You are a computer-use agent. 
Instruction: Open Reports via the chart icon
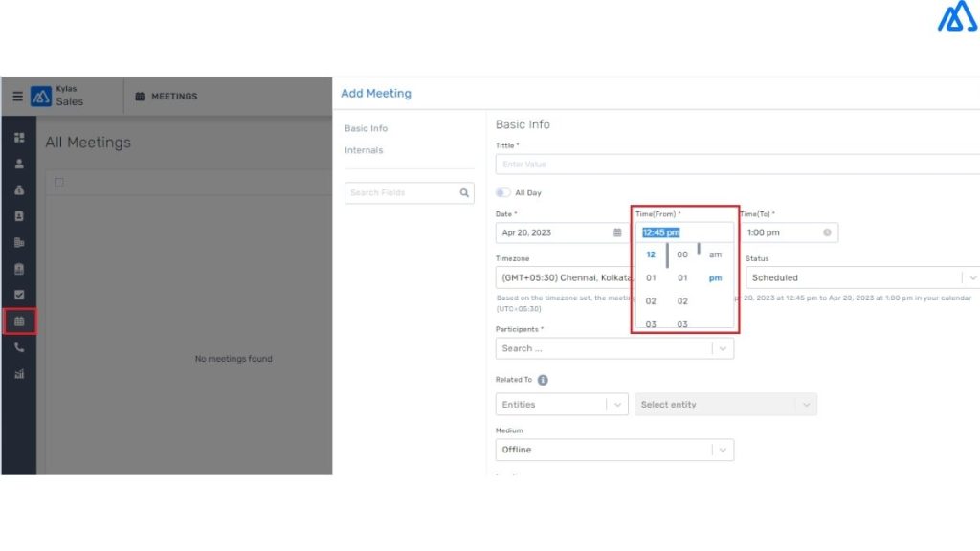(x=18, y=375)
